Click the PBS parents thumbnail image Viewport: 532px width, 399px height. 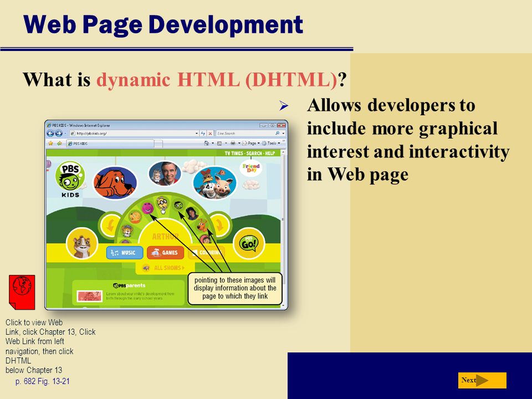click(x=90, y=296)
